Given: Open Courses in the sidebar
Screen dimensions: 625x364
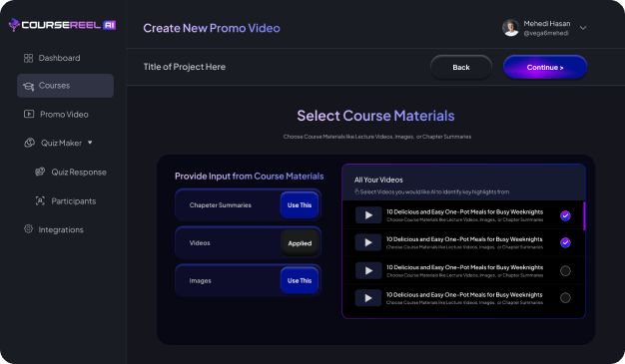Looking at the screenshot, I should [65, 86].
